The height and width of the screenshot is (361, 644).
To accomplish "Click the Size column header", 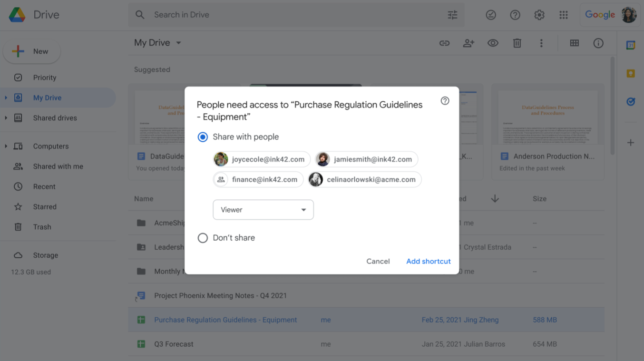I will (x=539, y=199).
